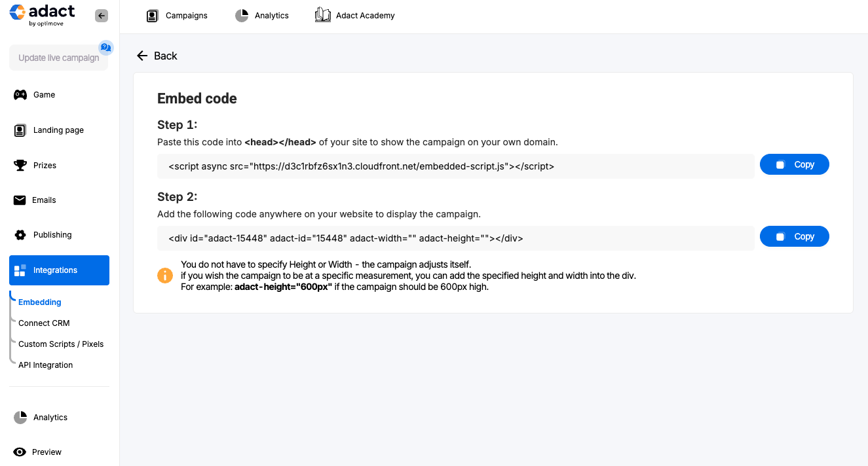Open the chat bubble icon near Update button
The image size is (868, 466).
(x=105, y=48)
